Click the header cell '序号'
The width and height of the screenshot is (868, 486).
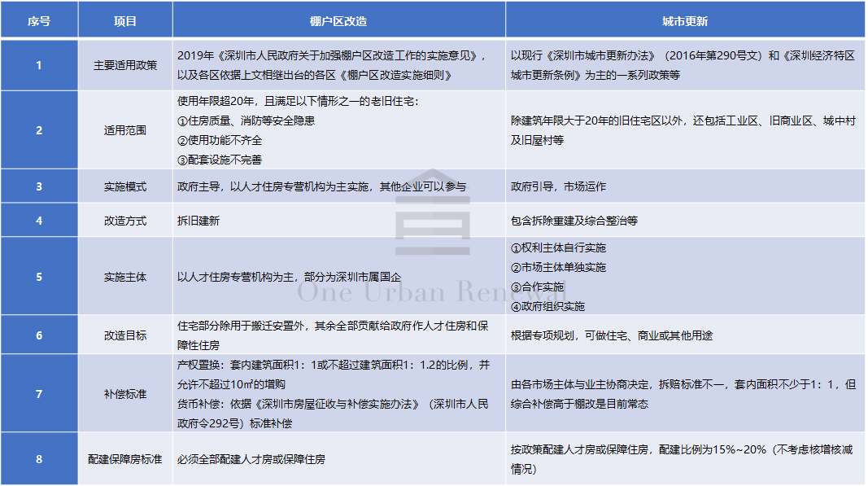(x=39, y=20)
